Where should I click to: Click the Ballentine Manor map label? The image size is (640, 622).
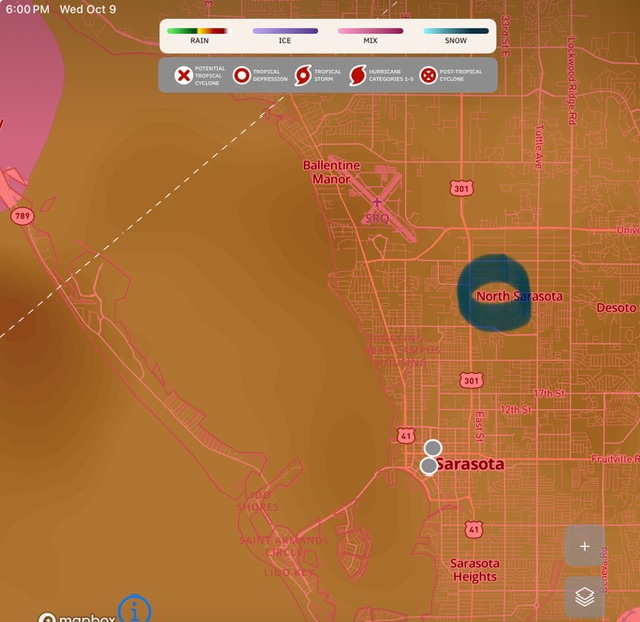[x=331, y=172]
